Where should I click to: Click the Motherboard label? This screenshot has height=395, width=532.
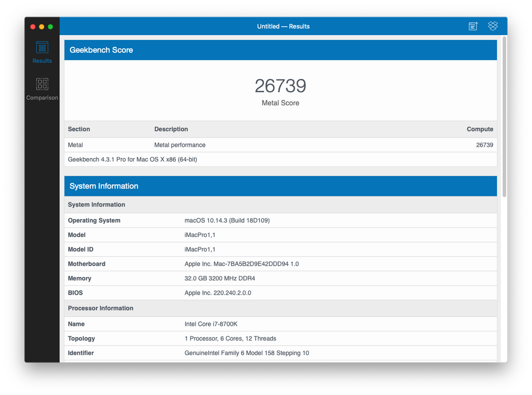point(86,264)
